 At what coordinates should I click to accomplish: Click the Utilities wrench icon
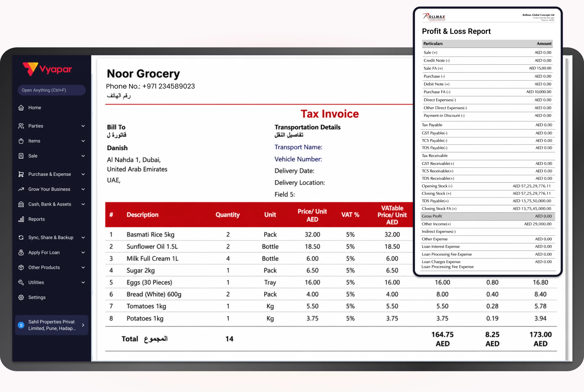pyautogui.click(x=21, y=283)
